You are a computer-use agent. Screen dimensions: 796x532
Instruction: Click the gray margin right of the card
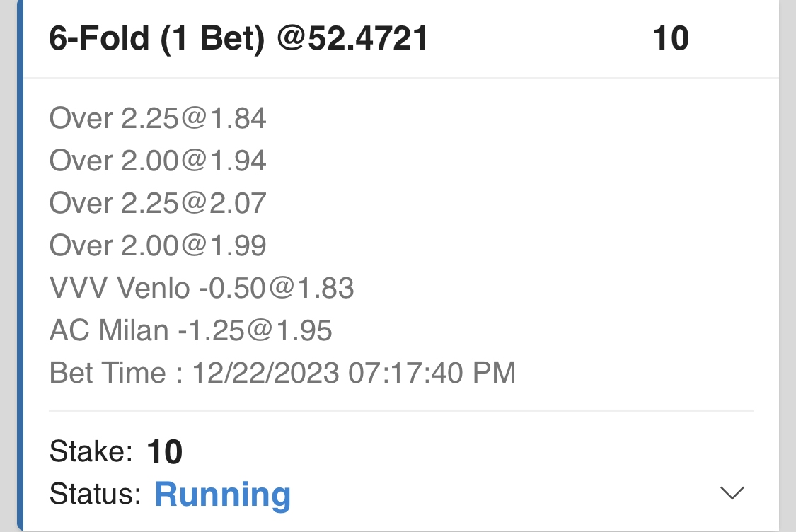click(x=788, y=266)
